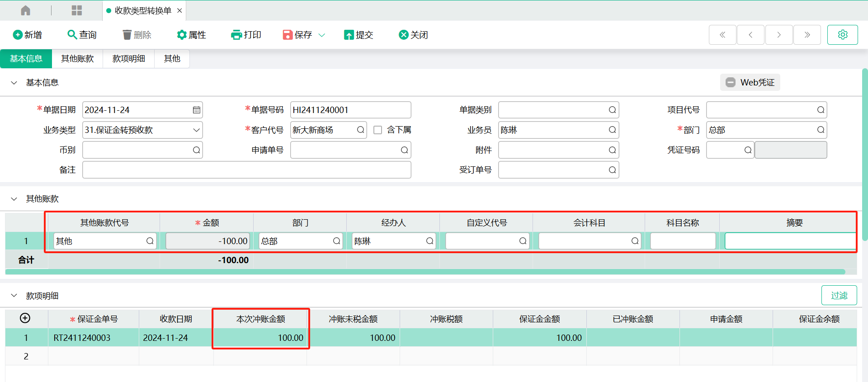This screenshot has width=868, height=382.
Task: Select row 2 in 款项明细 grid
Action: point(26,356)
